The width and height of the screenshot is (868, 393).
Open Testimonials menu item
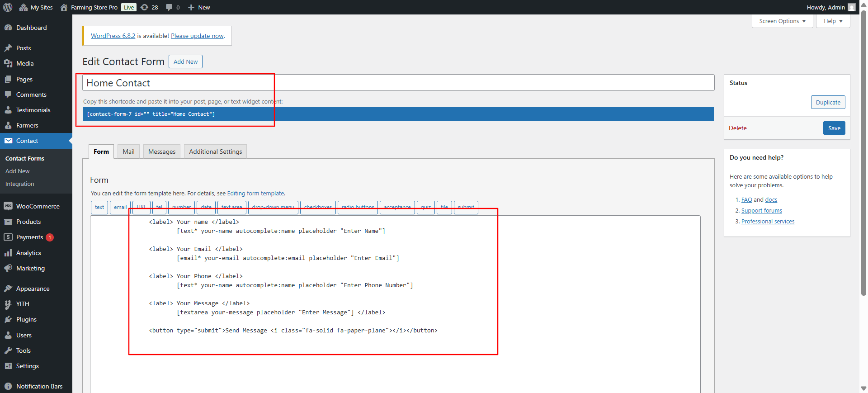tap(36, 110)
